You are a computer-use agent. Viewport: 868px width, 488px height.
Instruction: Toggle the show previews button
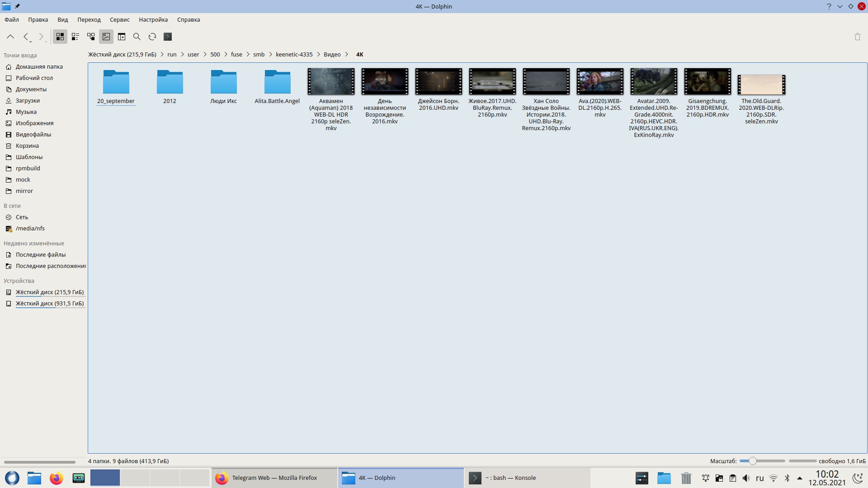(106, 37)
